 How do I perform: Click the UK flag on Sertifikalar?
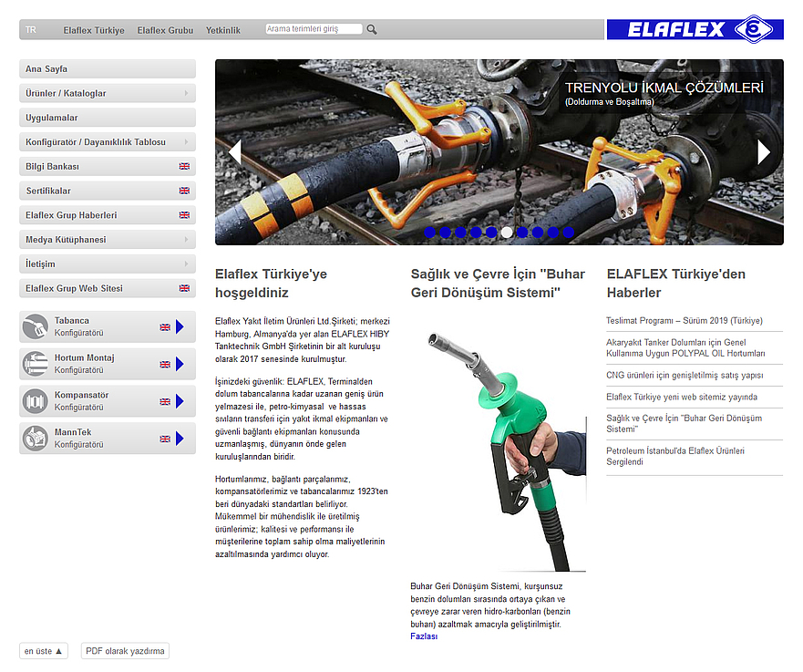[184, 191]
